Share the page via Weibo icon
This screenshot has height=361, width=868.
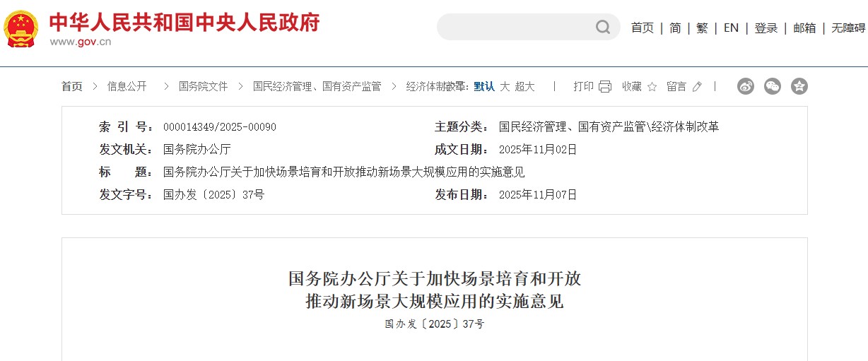click(746, 86)
